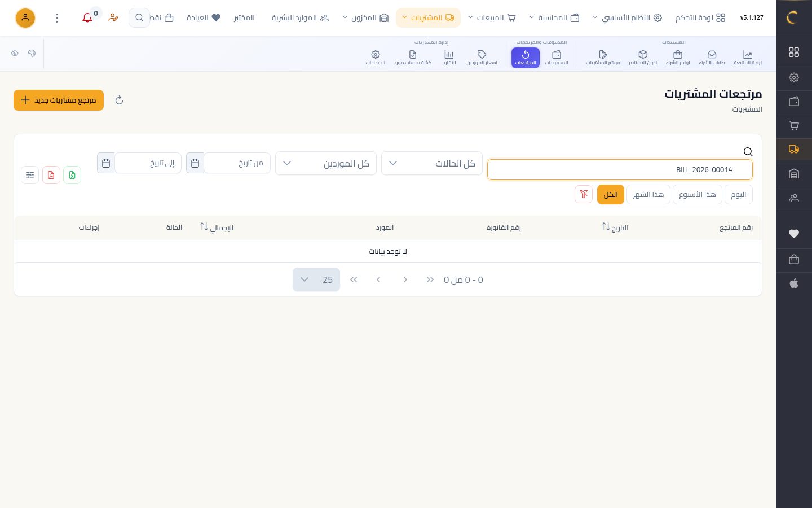The width and height of the screenshot is (812, 508).
Task: Expand the المبيعات sales menu
Action: point(492,18)
